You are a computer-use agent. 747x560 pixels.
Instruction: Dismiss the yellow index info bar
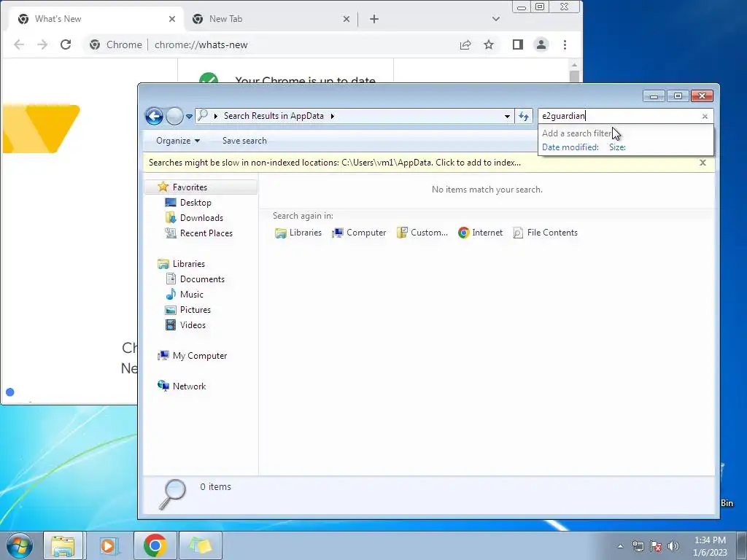703,163
